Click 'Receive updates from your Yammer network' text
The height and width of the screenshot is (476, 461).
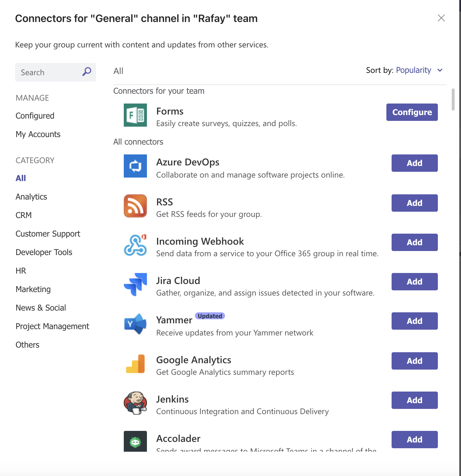[235, 333]
